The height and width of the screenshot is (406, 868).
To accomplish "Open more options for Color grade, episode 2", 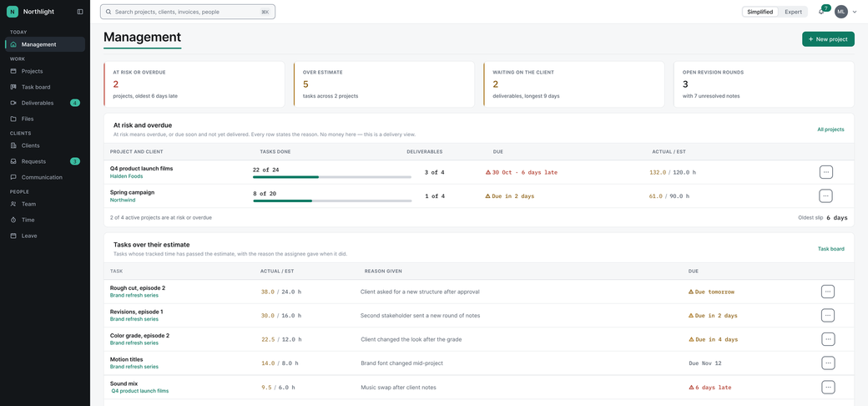I will tap(828, 339).
